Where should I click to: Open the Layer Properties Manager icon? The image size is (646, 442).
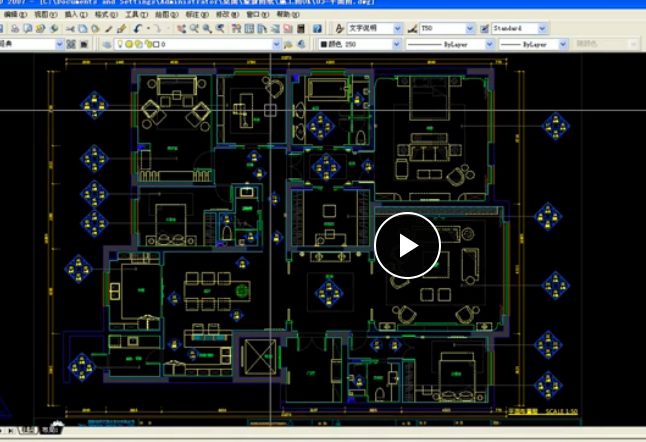107,44
